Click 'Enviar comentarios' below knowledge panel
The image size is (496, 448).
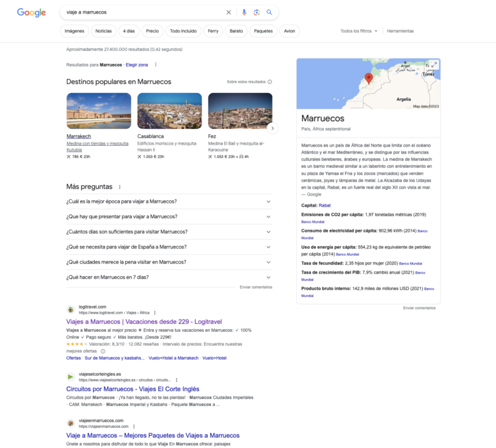coord(419,308)
